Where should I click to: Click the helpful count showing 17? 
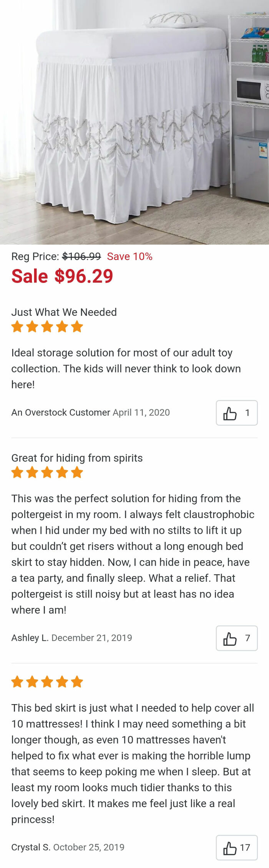pyautogui.click(x=246, y=848)
